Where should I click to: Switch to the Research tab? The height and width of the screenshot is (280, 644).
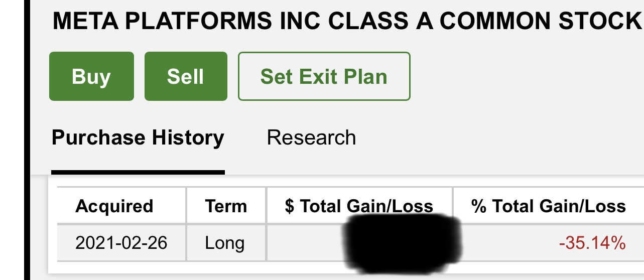[x=311, y=137]
